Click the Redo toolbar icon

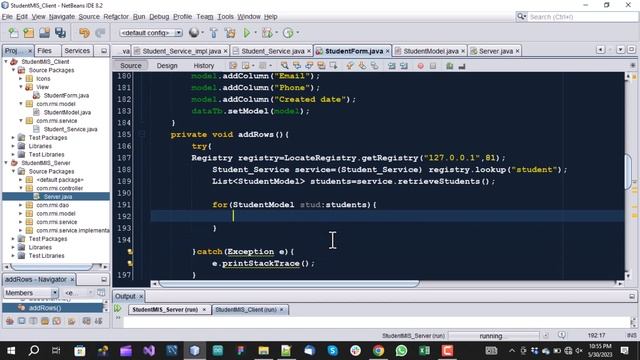point(100,33)
